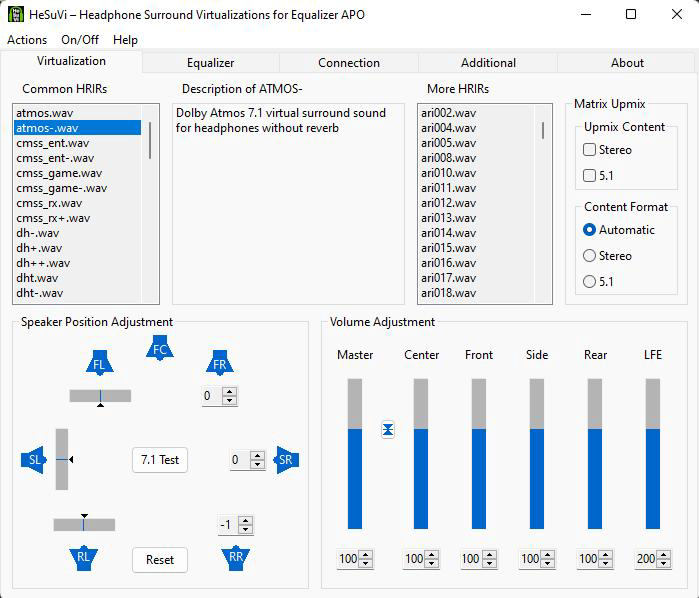Switch to the Equalizer tab
This screenshot has width=699, height=598.
tap(210, 63)
